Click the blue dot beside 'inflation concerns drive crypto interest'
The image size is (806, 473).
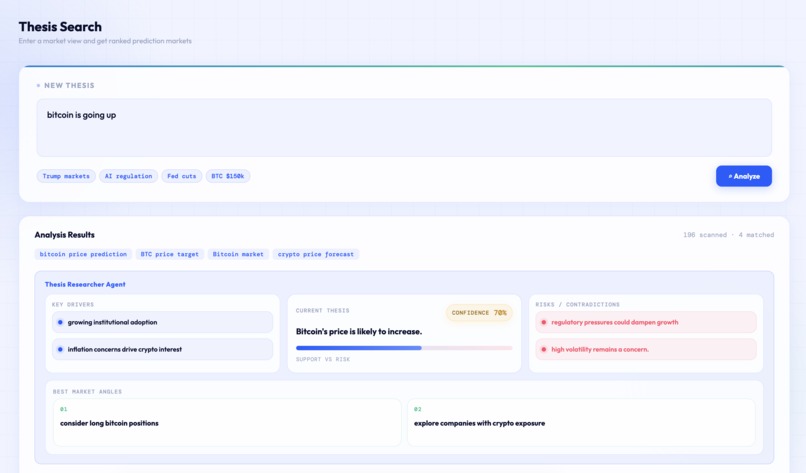pos(60,349)
